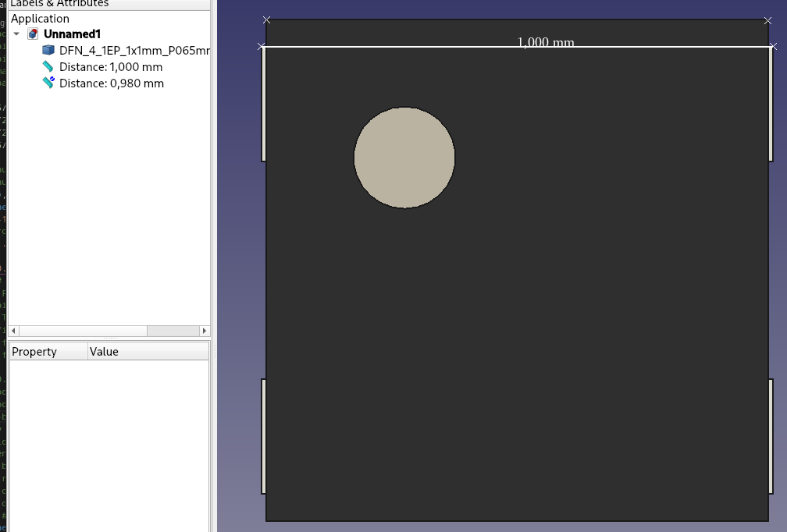Click the Value column header
The width and height of the screenshot is (787, 532).
point(148,352)
